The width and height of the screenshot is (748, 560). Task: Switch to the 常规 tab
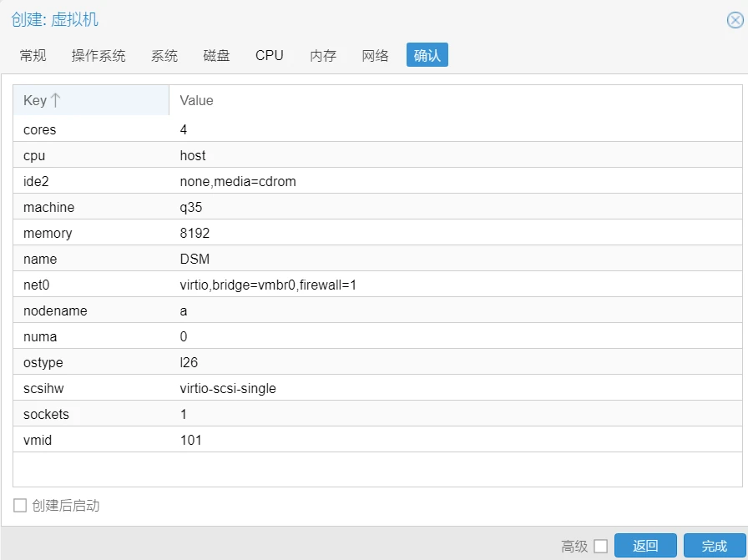[33, 56]
